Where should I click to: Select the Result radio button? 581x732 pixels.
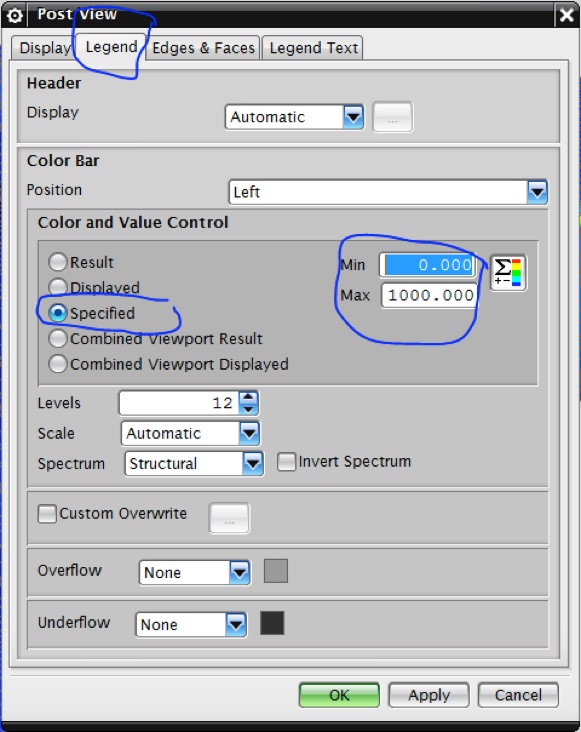click(x=58, y=262)
